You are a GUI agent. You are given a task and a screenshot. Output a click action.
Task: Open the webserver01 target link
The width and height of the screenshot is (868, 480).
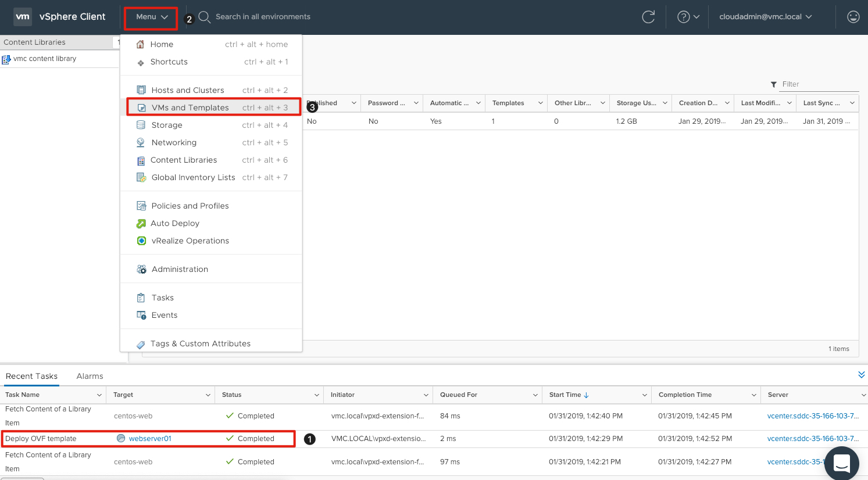click(x=150, y=439)
